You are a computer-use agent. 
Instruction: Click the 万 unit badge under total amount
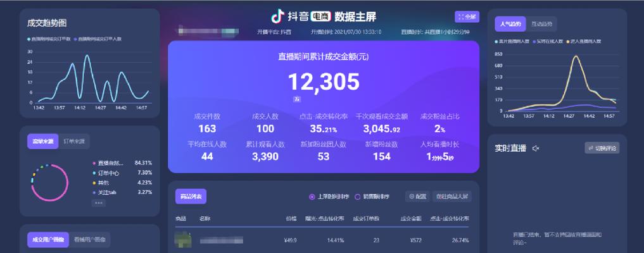[x=297, y=99]
